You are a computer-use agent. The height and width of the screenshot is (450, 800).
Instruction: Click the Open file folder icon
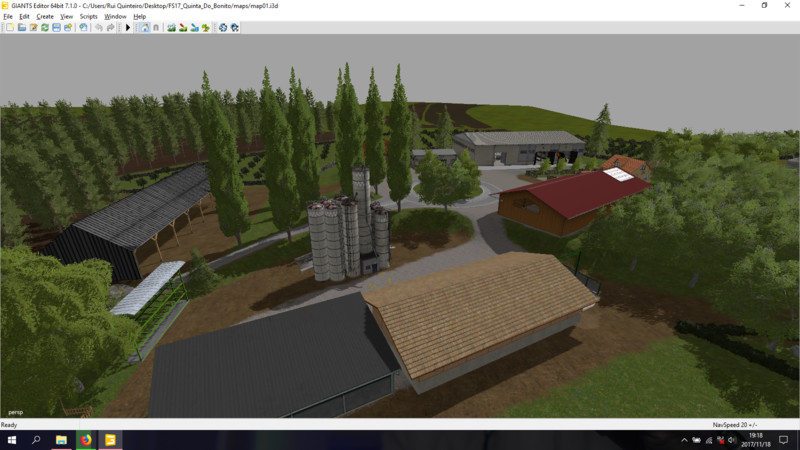click(x=21, y=27)
